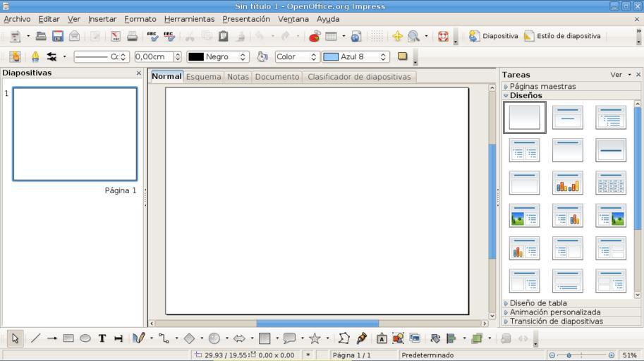The image size is (644, 361).
Task: Click the area fill paint bucket icon
Action: click(262, 56)
